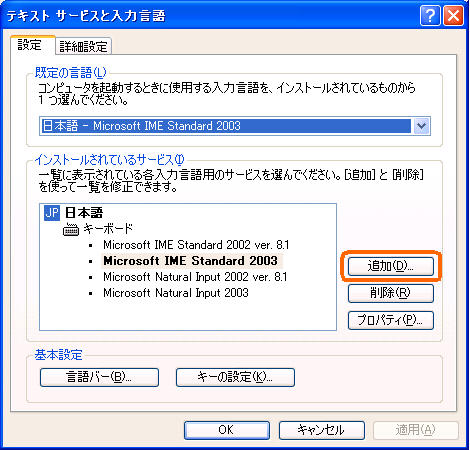
Task: Select Microsoft Natural Input 2002 ver. 8.1
Action: [195, 277]
